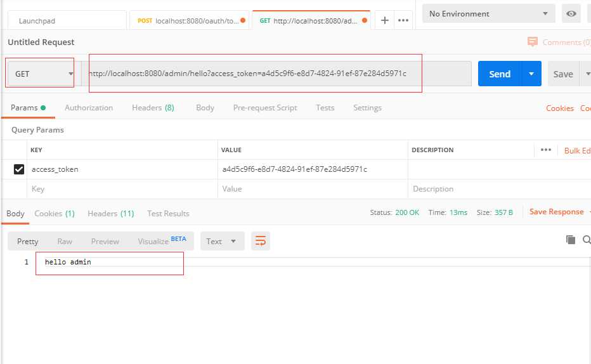Click the Save button
The image size is (591, 364).
click(563, 74)
